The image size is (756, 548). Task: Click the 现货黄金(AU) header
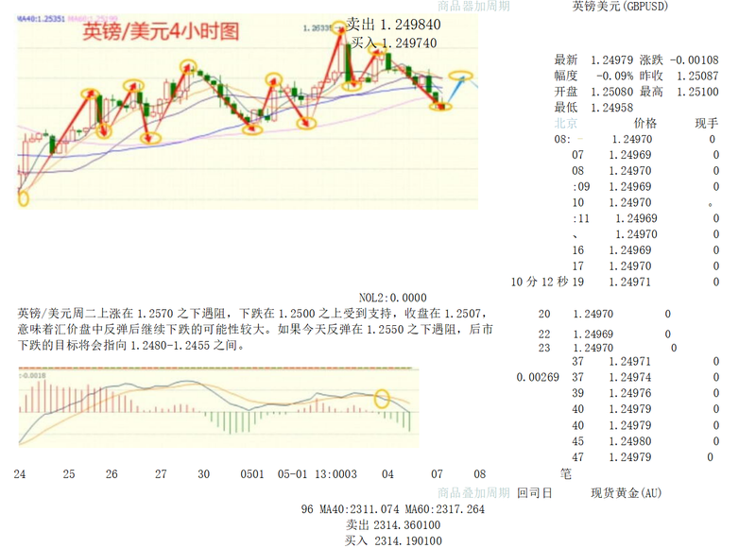[627, 493]
